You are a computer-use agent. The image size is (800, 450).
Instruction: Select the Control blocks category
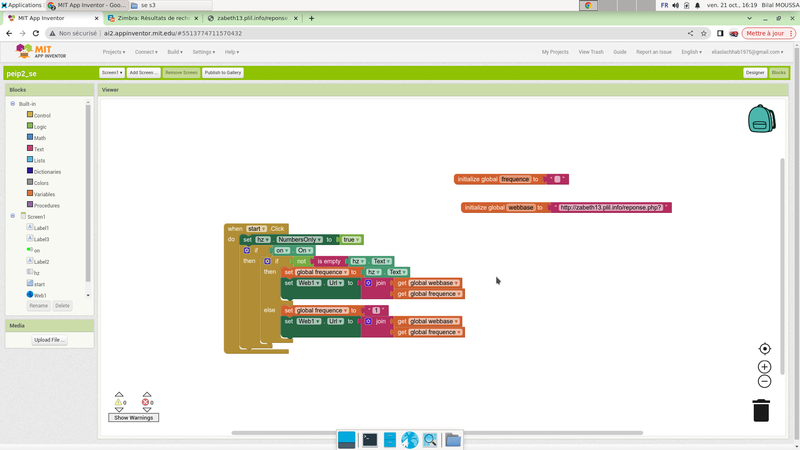pos(41,116)
